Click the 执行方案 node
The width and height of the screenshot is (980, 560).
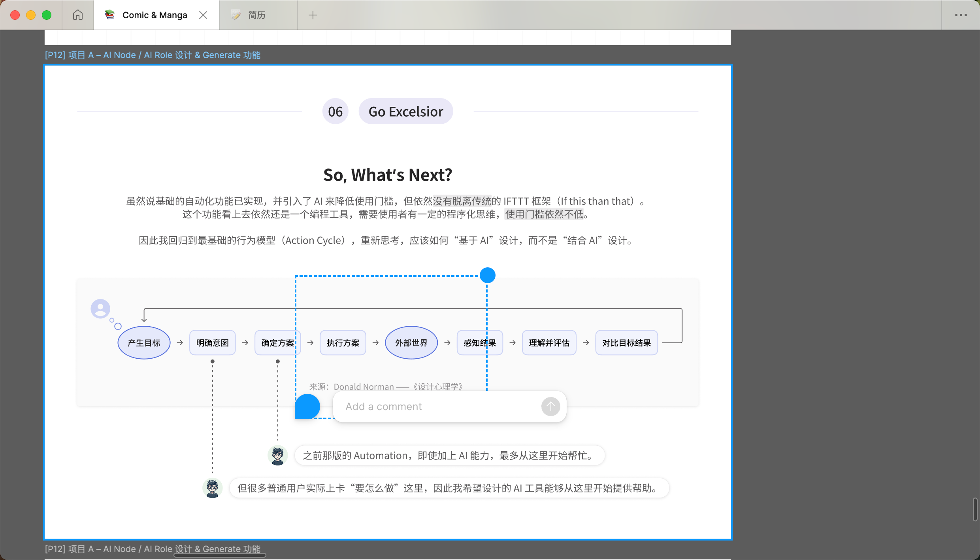pos(343,343)
